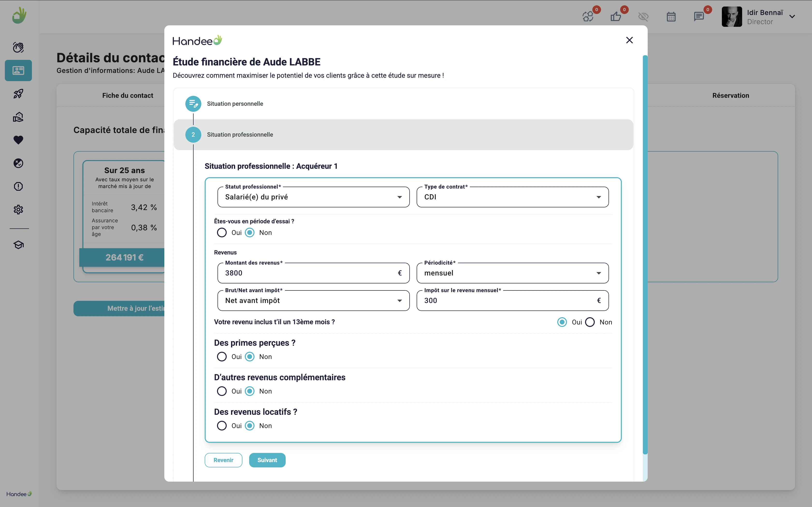Open the chat messages icon
This screenshot has width=812, height=507.
click(699, 16)
